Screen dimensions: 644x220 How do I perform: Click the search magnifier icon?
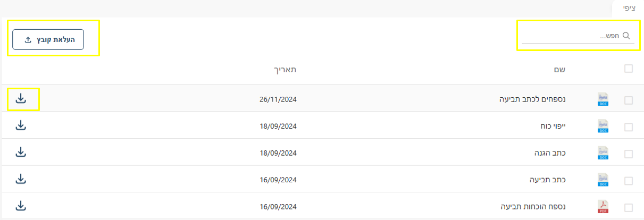click(x=626, y=36)
